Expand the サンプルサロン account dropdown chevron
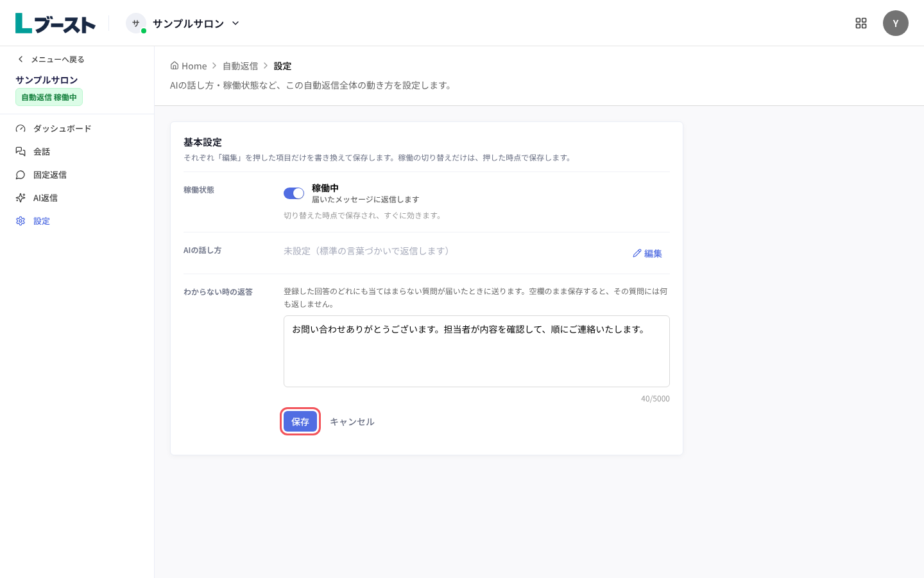The height and width of the screenshot is (578, 924). (235, 23)
